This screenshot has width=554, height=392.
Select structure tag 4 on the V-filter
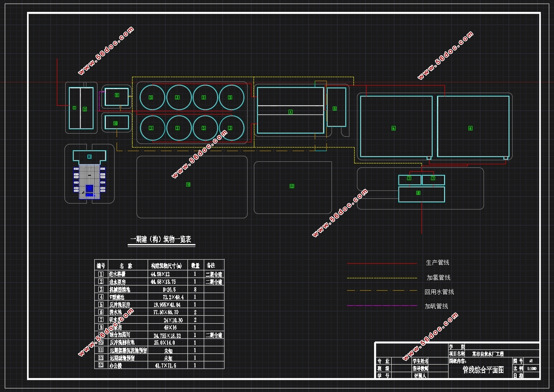[x=291, y=112]
